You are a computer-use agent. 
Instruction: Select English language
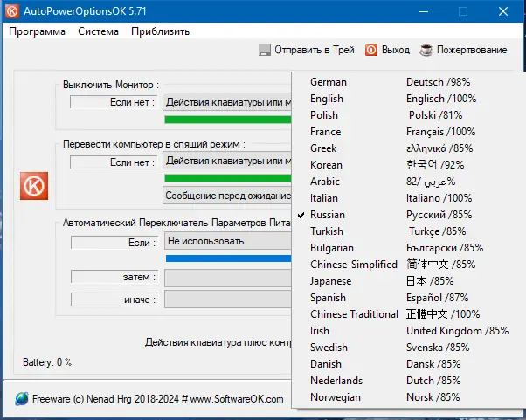409,99
